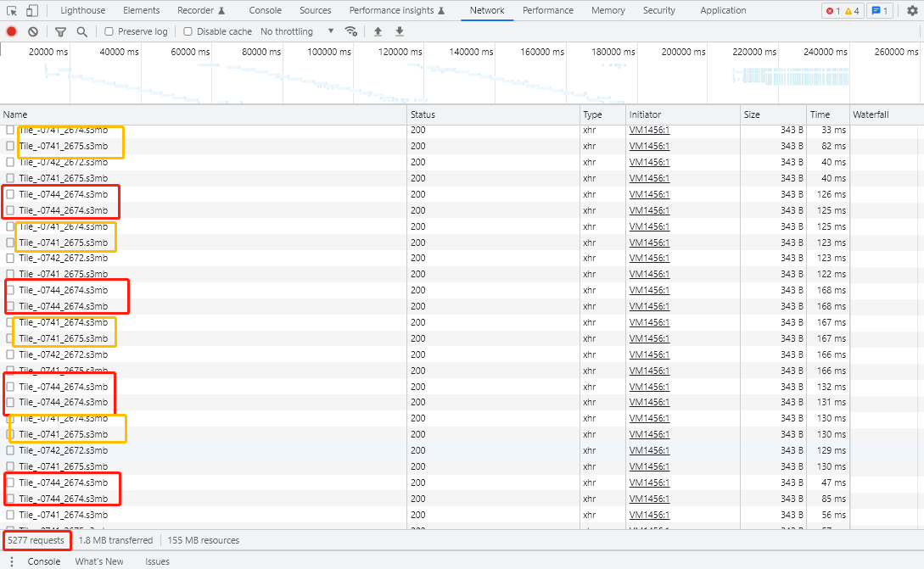924x569 pixels.
Task: Open VM1456:1 initiator link in 122 ms row
Action: coord(649,275)
